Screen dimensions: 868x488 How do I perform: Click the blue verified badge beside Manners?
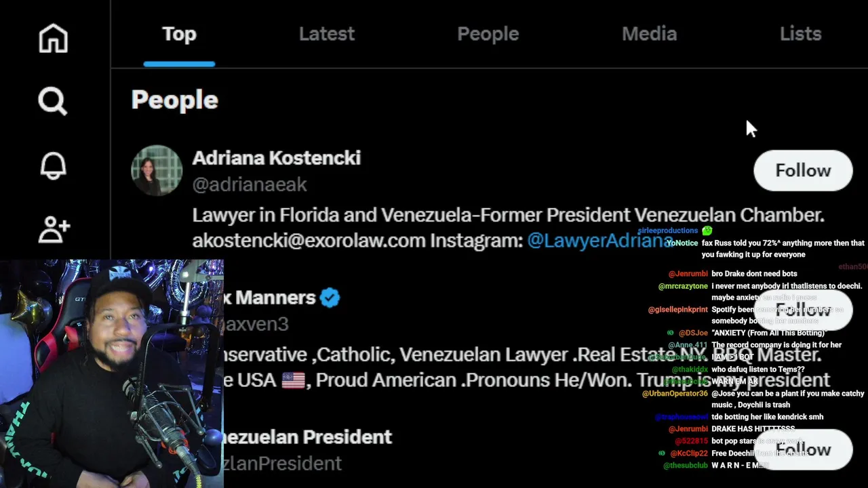tap(330, 298)
